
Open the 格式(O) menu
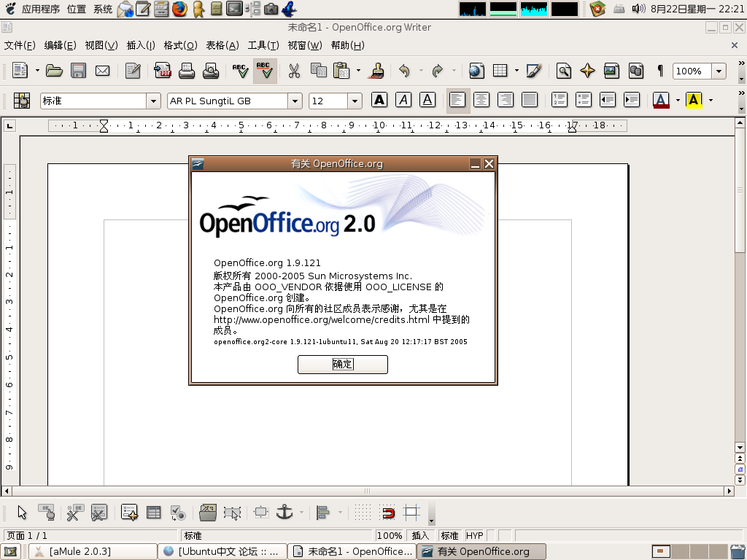[180, 45]
